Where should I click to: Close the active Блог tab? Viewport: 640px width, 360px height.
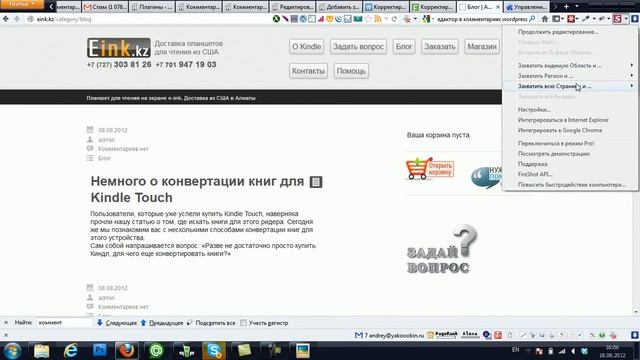(498, 7)
